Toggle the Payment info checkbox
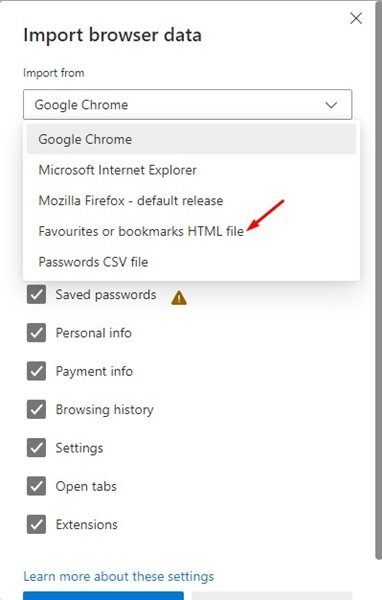Screen dimensions: 382x600 (36, 371)
